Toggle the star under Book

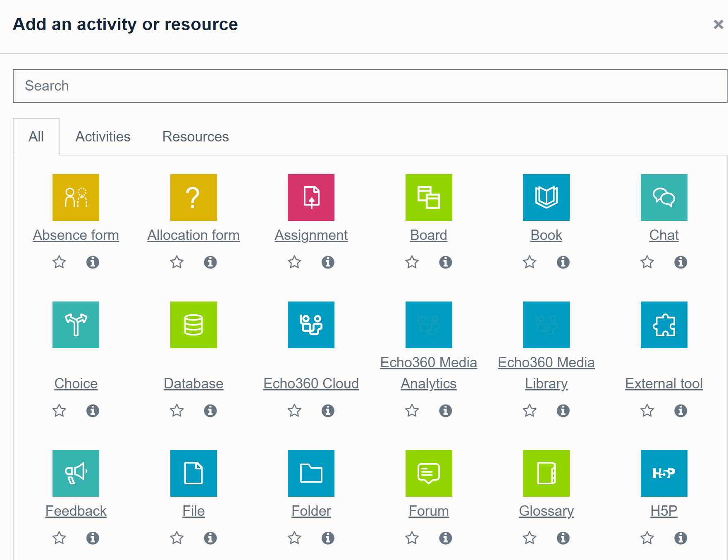point(530,262)
